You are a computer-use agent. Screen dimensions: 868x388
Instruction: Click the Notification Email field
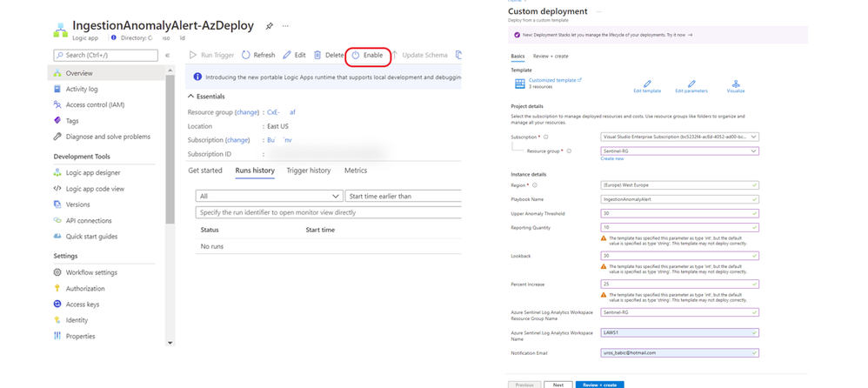(x=680, y=352)
